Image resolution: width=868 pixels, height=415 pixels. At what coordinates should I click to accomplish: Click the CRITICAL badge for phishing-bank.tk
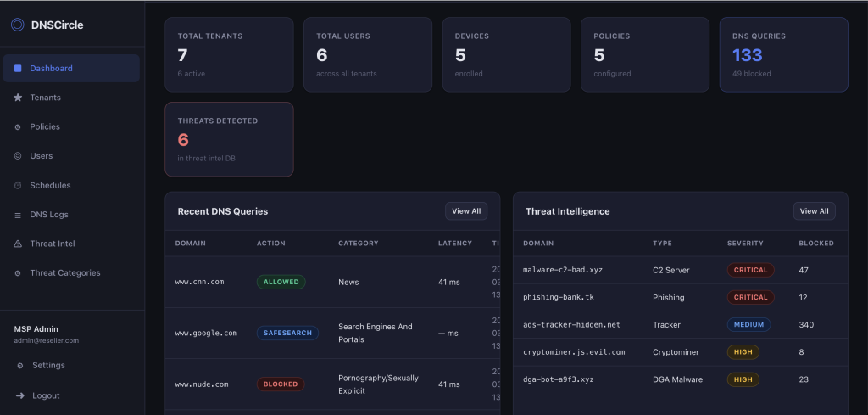(751, 298)
